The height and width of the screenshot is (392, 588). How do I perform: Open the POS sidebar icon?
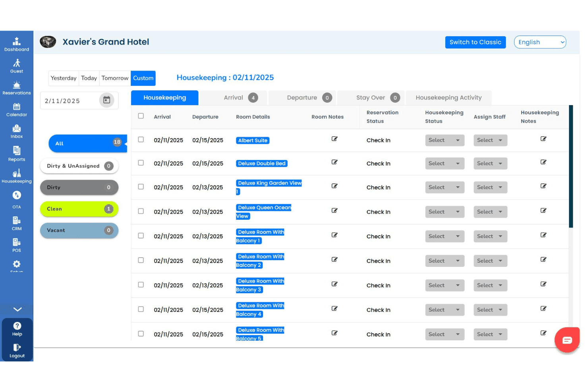point(17,242)
